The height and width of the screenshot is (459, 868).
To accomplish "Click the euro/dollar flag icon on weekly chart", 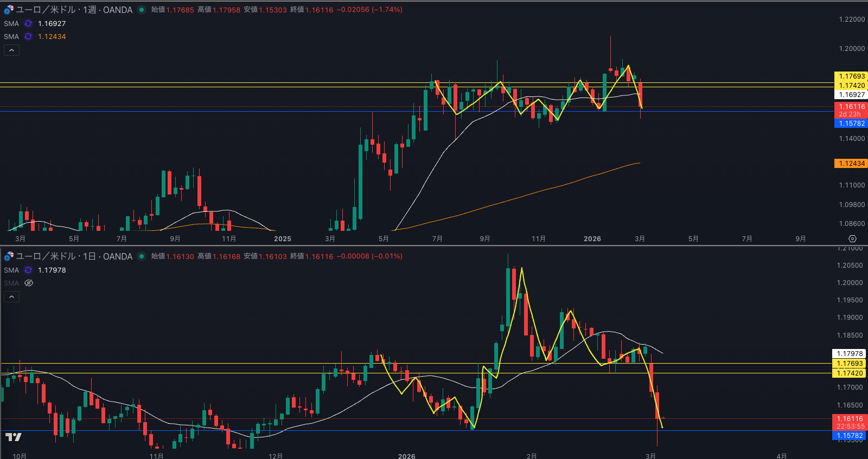I will (x=9, y=10).
